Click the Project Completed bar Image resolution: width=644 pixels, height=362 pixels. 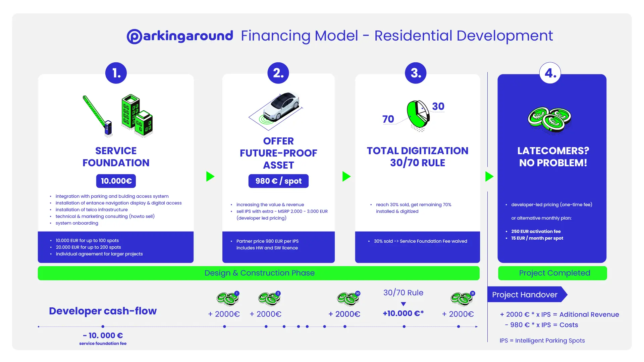(552, 273)
